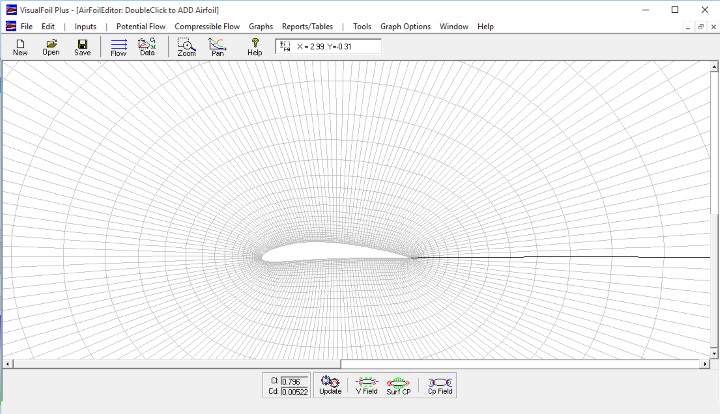720x414 pixels.
Task: Restore the inner AirFoilEditor child window
Action: (701, 27)
